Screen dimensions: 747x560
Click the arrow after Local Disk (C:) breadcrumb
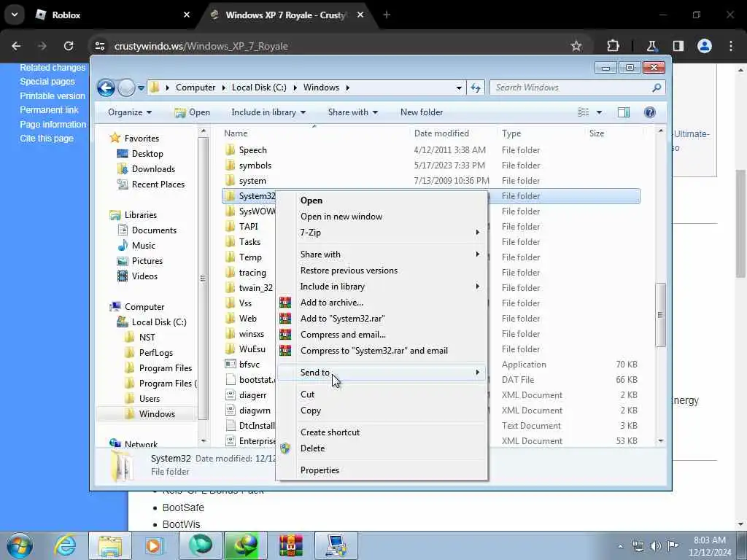tap(295, 87)
